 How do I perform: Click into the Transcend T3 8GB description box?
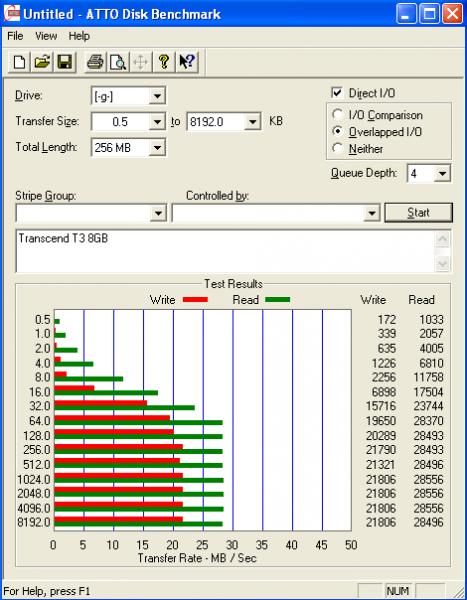pos(225,251)
